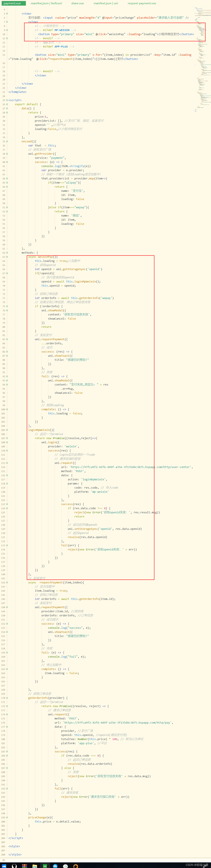211x868 pixels.
Task: Click the '<!-- #ifdef APP-PLUS -->' comment
Action: point(55,46)
